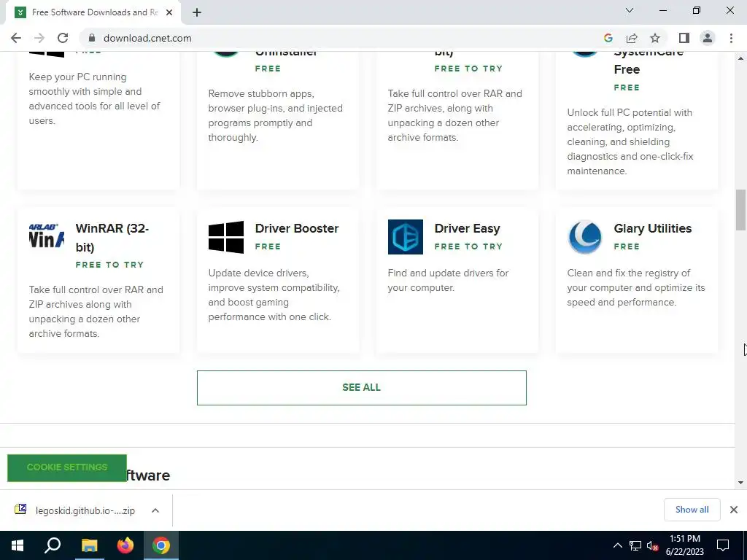Screen dimensions: 747x560
Task: Open the Chrome profile avatar
Action: click(x=708, y=38)
